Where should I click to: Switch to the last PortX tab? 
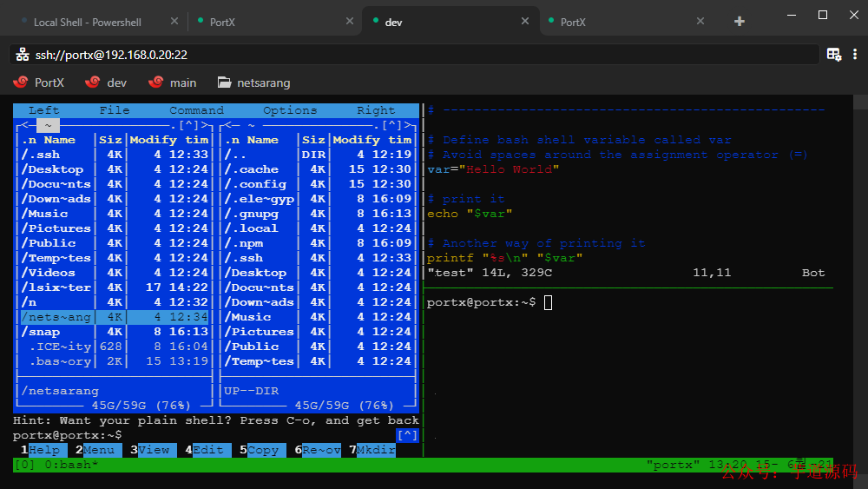tap(573, 23)
